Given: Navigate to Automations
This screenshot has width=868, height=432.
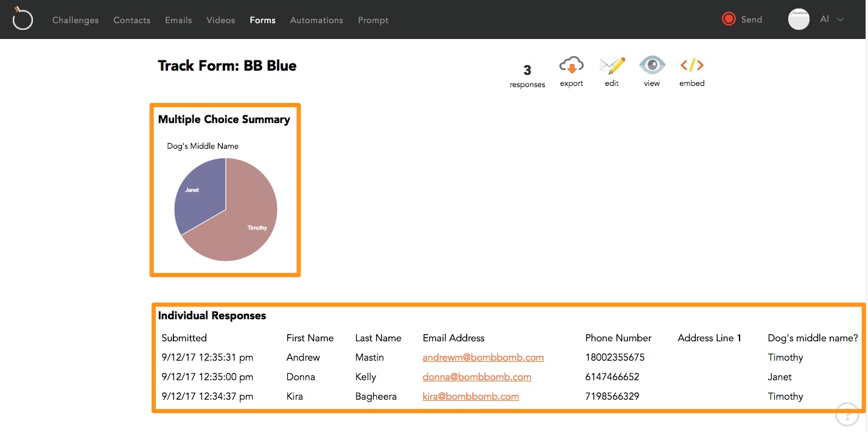Looking at the screenshot, I should [317, 20].
